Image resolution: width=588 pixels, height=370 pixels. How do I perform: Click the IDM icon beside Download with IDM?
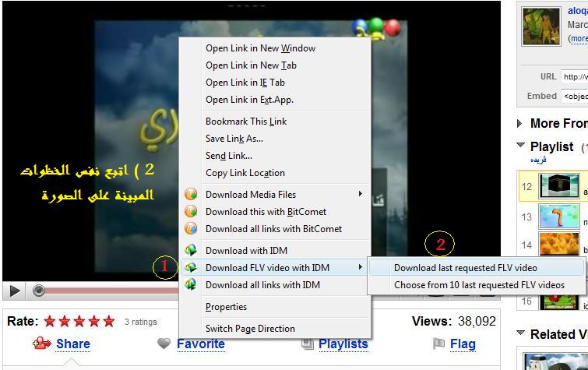(191, 250)
